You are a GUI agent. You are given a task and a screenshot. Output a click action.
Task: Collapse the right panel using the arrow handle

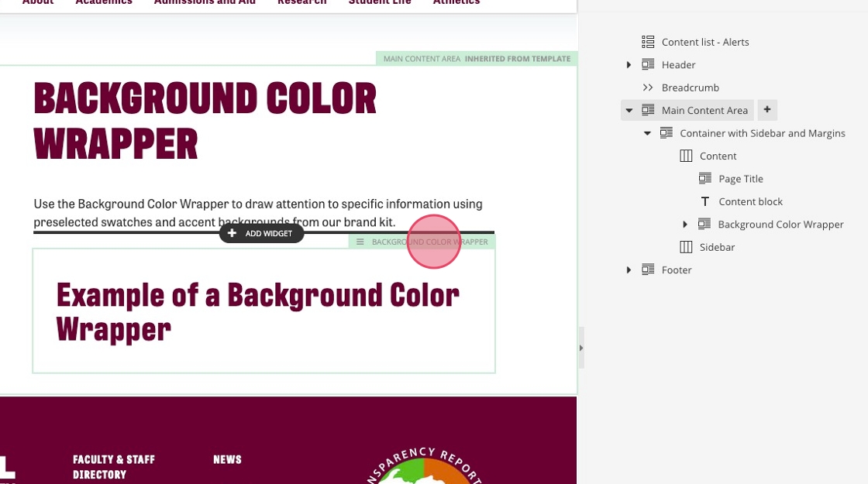point(580,348)
